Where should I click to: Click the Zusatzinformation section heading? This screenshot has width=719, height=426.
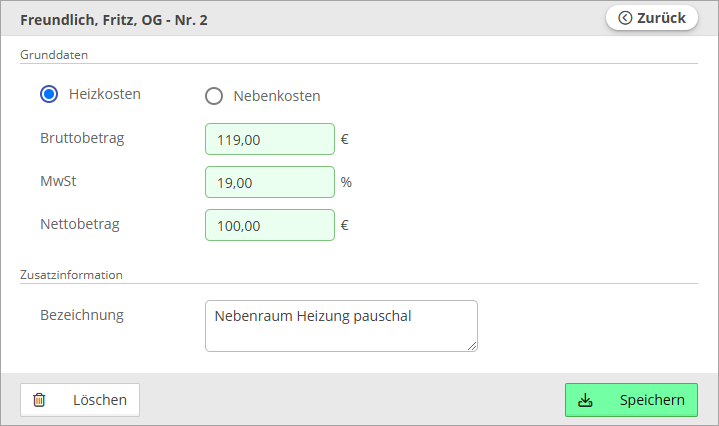(x=72, y=275)
